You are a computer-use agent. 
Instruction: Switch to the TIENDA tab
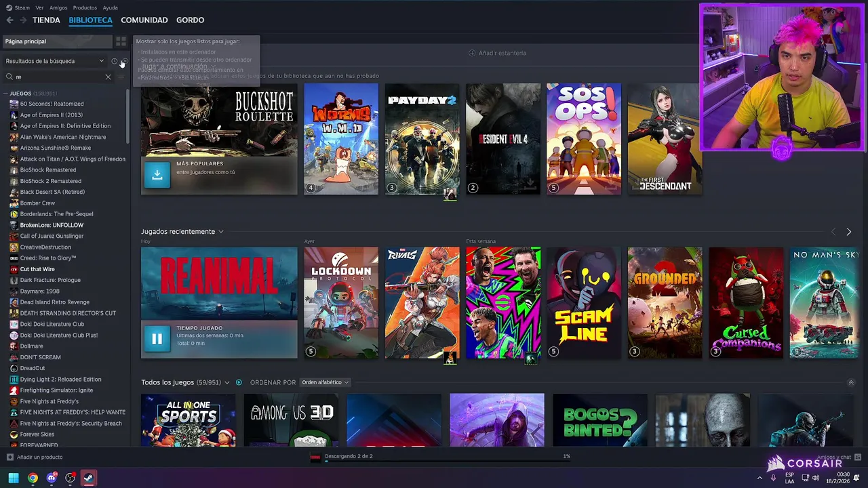(x=46, y=20)
